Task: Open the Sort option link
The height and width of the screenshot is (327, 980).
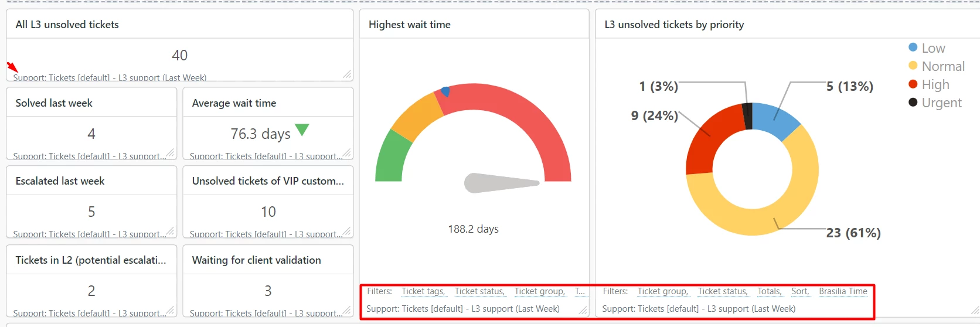Action: [x=800, y=291]
